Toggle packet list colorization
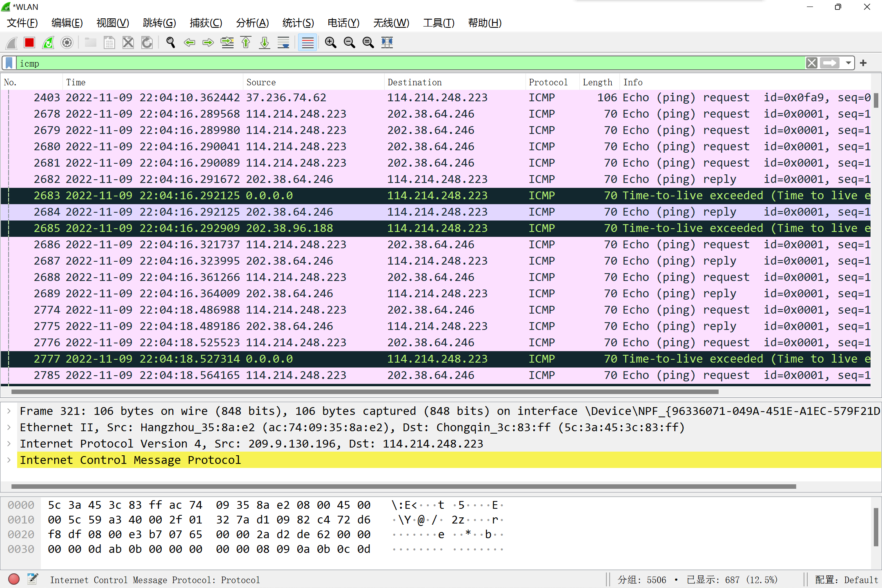The image size is (882, 588). pyautogui.click(x=307, y=42)
